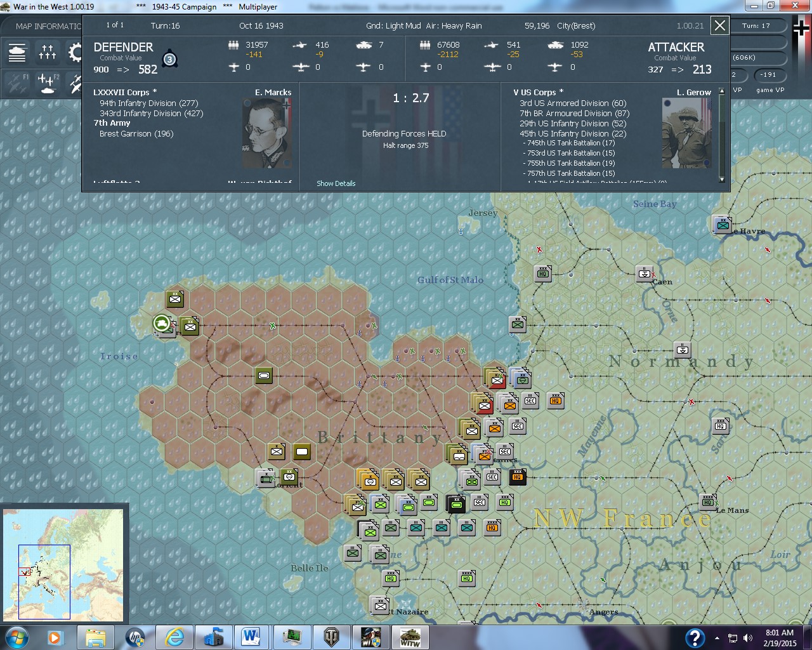Click the Turn: 17 indicator
This screenshot has width=812, height=650.
click(756, 26)
